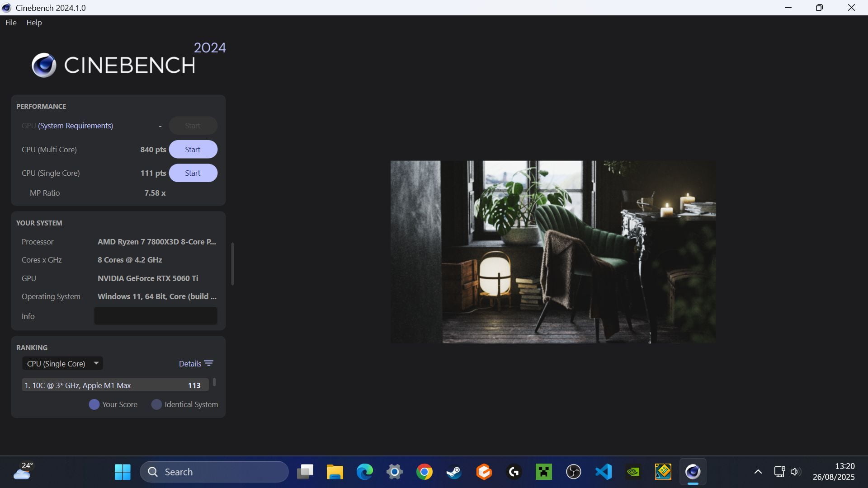Open network status tray icon
The height and width of the screenshot is (488, 868).
point(779,472)
